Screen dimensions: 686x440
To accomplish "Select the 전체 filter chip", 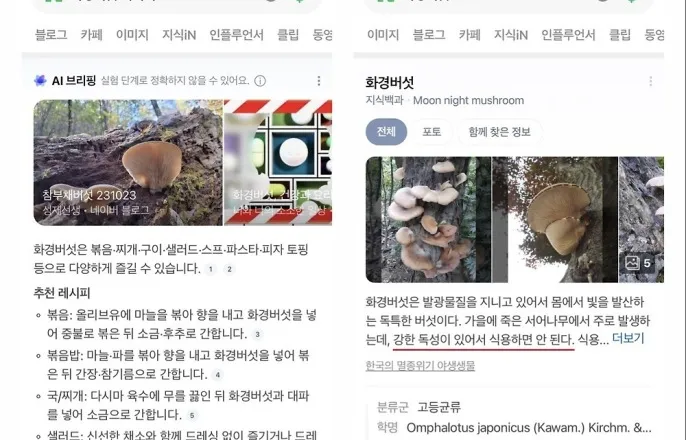I will point(386,132).
